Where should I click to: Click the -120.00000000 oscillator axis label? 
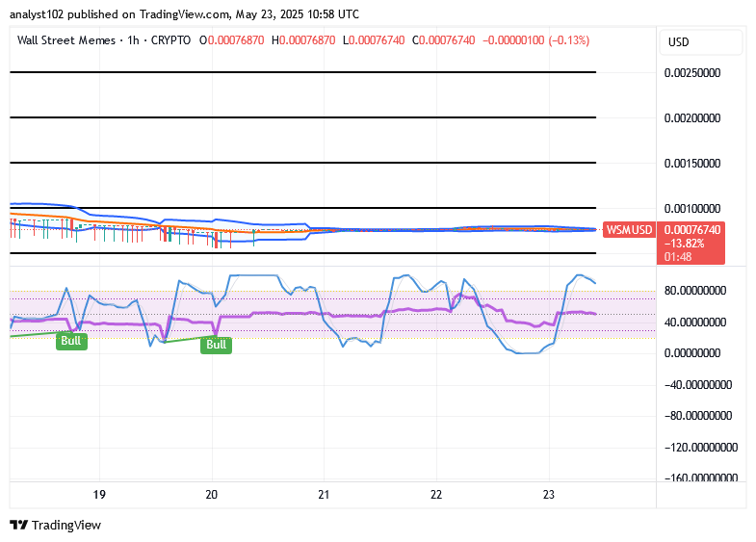point(700,447)
